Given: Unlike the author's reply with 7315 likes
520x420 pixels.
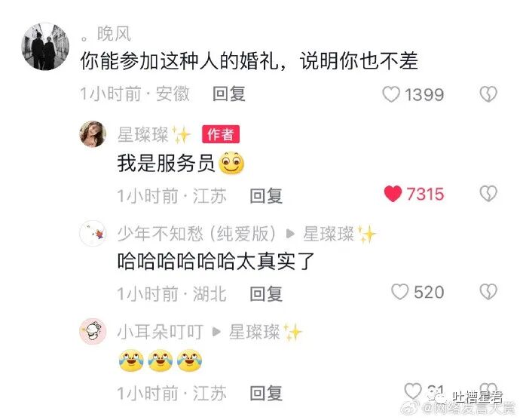Looking at the screenshot, I should click(x=393, y=194).
